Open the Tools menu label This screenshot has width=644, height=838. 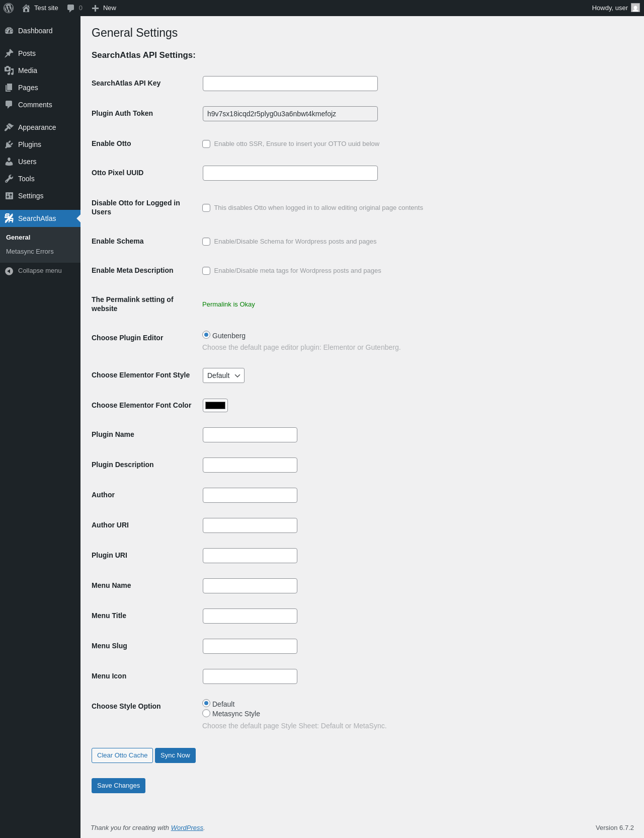26,179
